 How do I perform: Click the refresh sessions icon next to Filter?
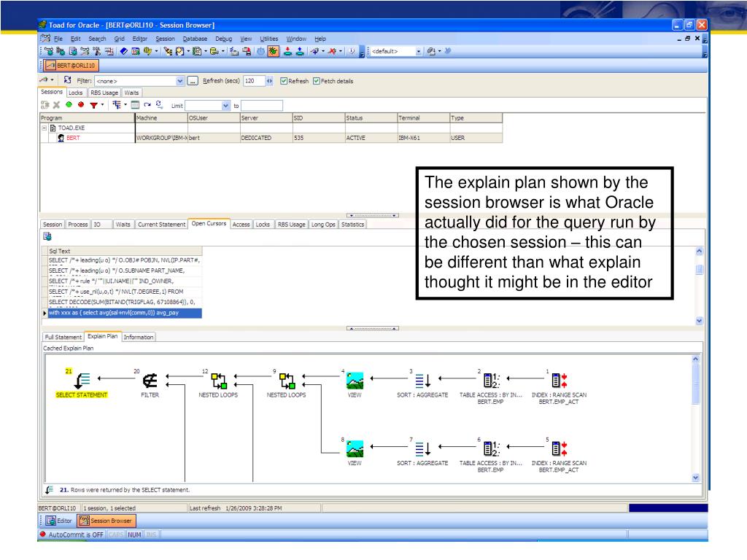(68, 79)
